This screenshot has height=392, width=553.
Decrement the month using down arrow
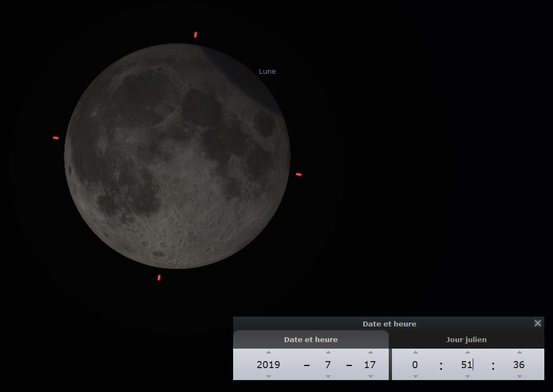[x=328, y=376]
